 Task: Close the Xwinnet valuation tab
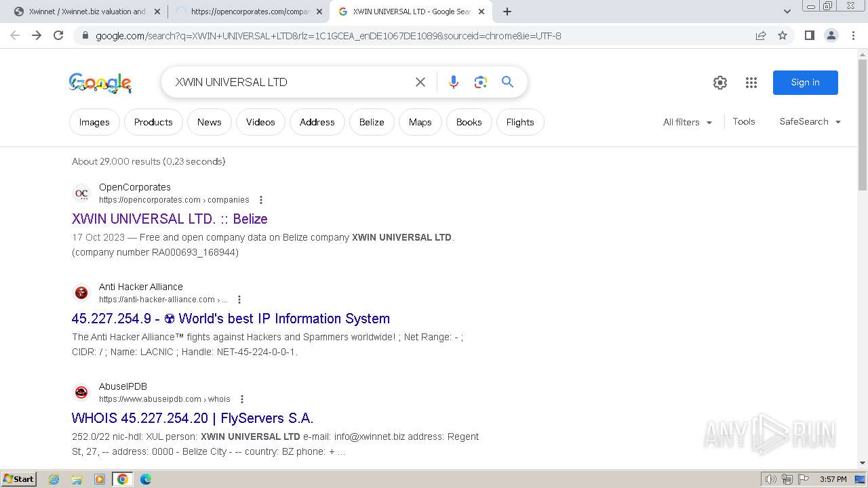[157, 12]
